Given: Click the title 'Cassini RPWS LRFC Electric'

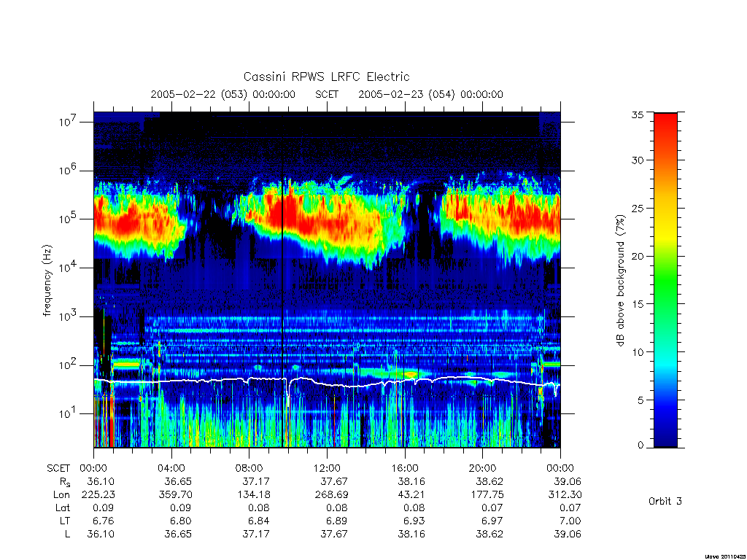Looking at the screenshot, I should [326, 77].
